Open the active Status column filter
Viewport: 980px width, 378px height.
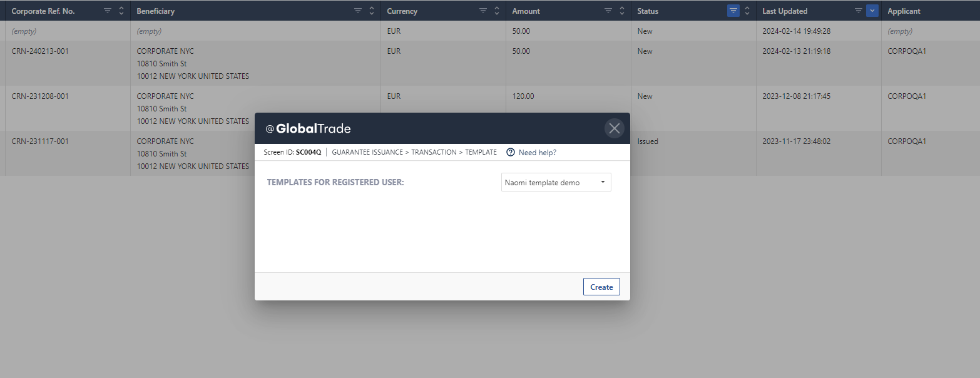point(733,11)
